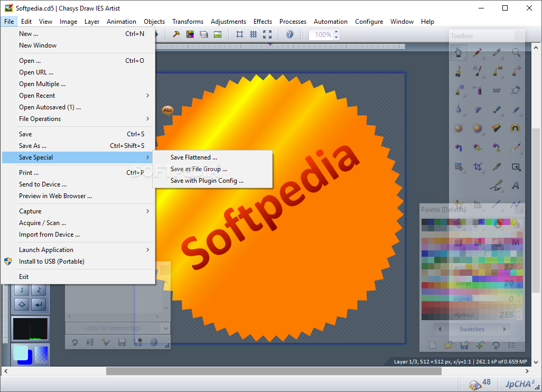This screenshot has width=542, height=392.
Task: Select the wavy lines smear tool
Action: pos(497,90)
